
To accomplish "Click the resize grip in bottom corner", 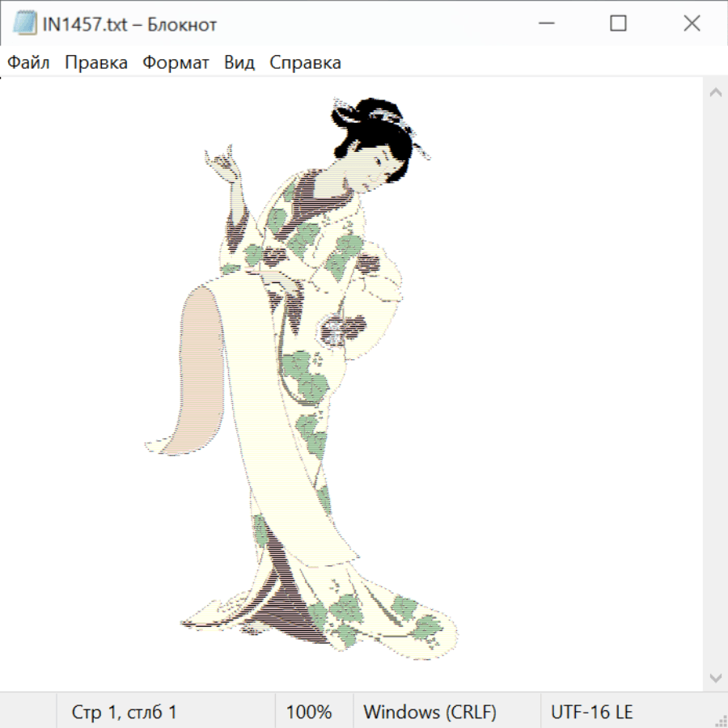I will [x=720, y=720].
